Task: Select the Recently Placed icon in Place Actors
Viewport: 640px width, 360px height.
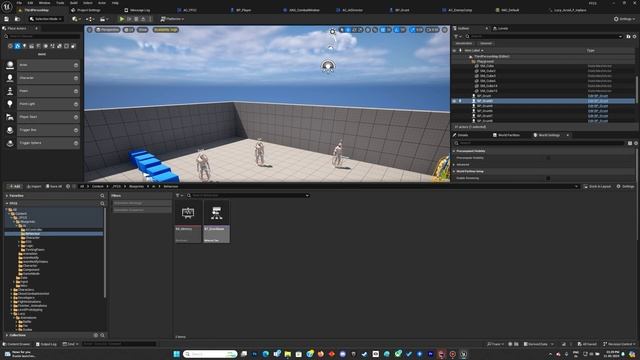Action: (x=11, y=46)
